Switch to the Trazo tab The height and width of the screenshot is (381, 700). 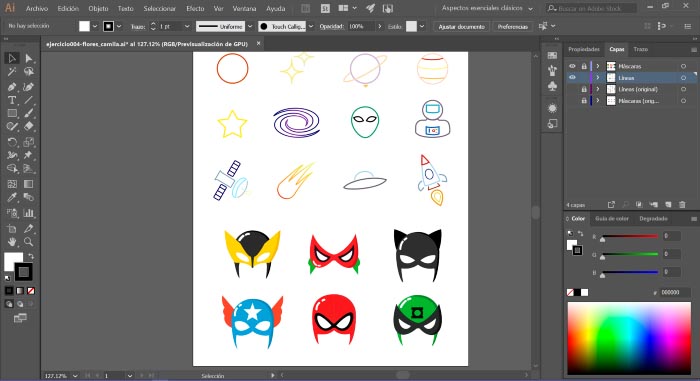pos(641,49)
